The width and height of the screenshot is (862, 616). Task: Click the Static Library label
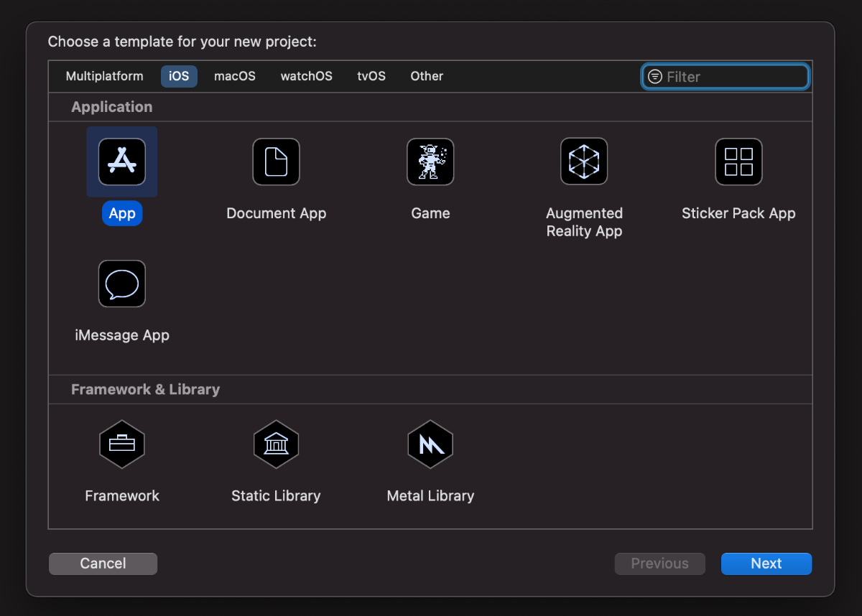[x=276, y=495]
